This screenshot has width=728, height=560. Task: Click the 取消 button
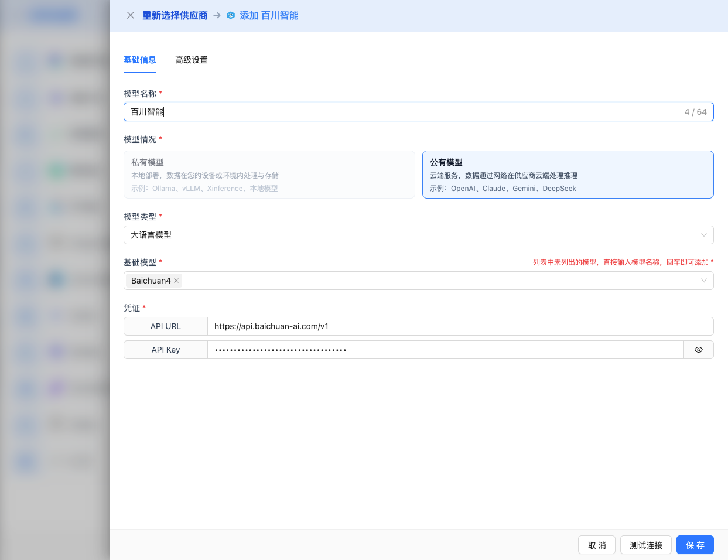coord(596,545)
